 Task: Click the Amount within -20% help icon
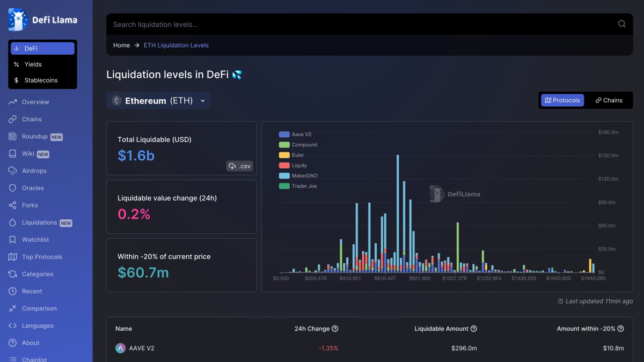(x=621, y=329)
